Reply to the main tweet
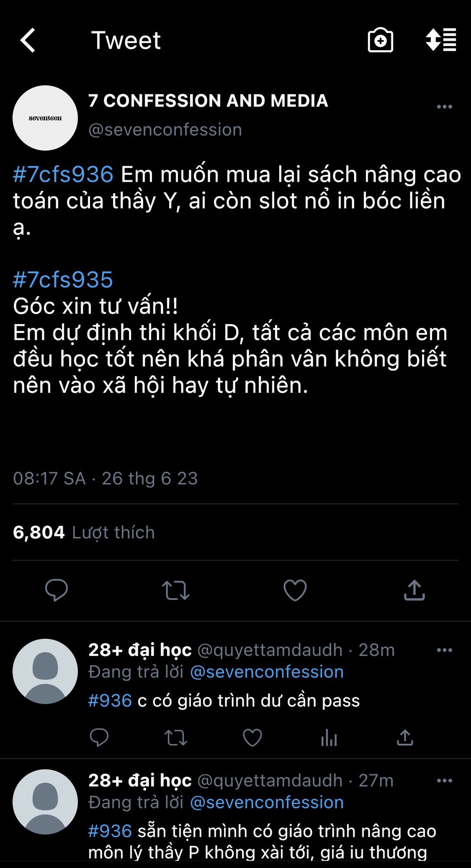Image resolution: width=471 pixels, height=868 pixels. click(57, 590)
